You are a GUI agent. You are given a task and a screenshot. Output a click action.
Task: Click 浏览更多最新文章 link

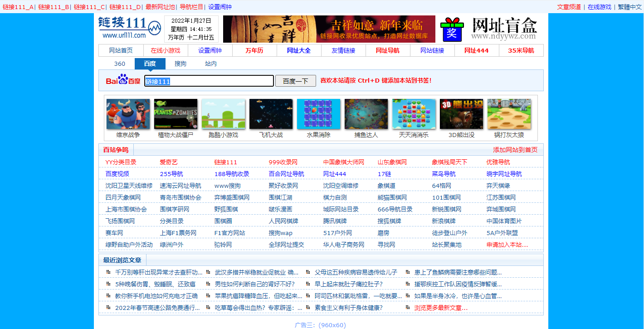[x=441, y=308]
